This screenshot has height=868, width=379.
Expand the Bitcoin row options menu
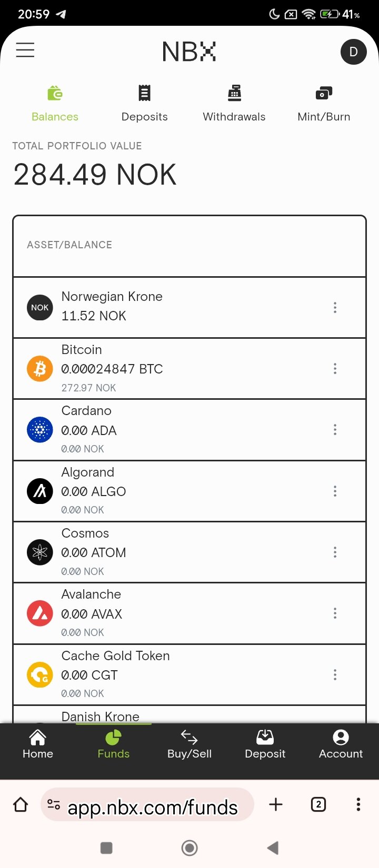point(335,369)
